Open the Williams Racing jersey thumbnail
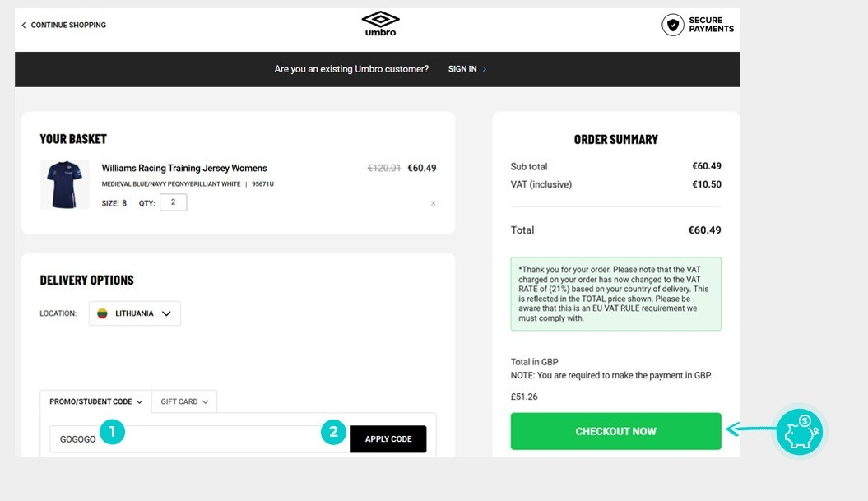Viewport: 868px width, 501px height. tap(64, 184)
